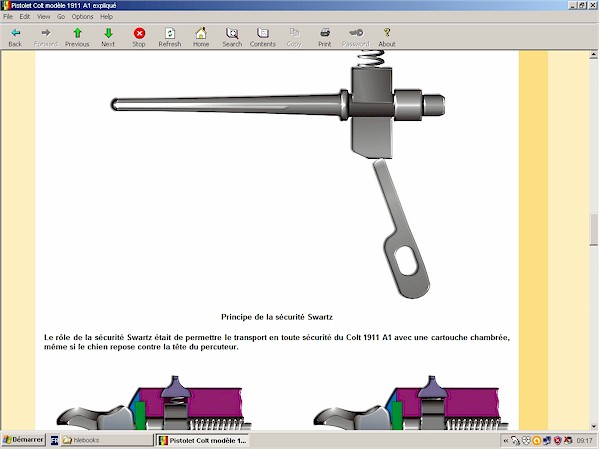Click caption "Principe de la sécurité Swartz"
This screenshot has height=450, width=600.
click(x=277, y=317)
